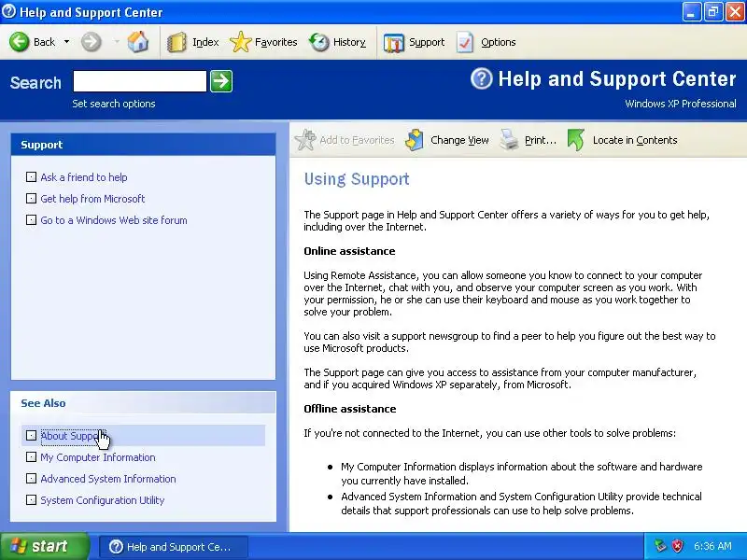Viewport: 747px width, 560px height.
Task: Open Advanced System Information link
Action: pyautogui.click(x=108, y=479)
